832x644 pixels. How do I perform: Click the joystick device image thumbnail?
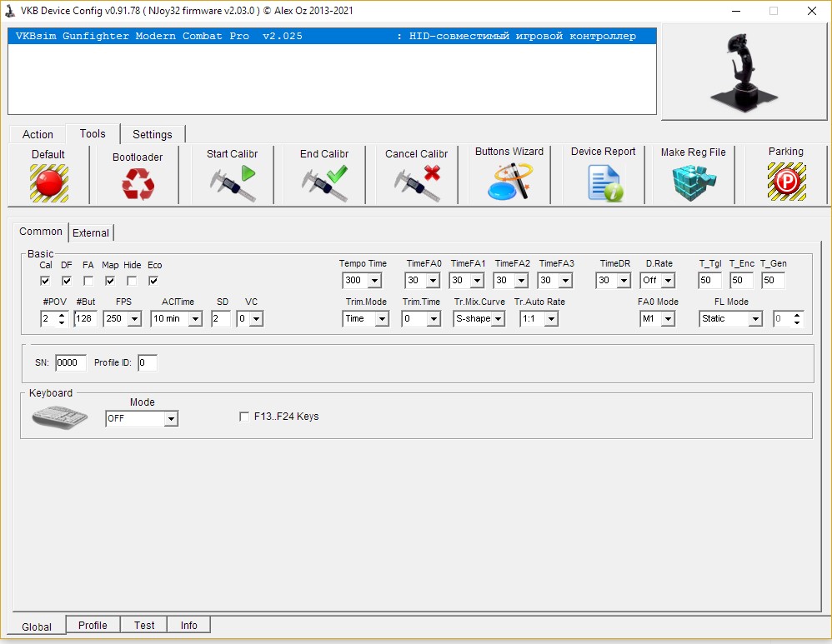point(744,71)
